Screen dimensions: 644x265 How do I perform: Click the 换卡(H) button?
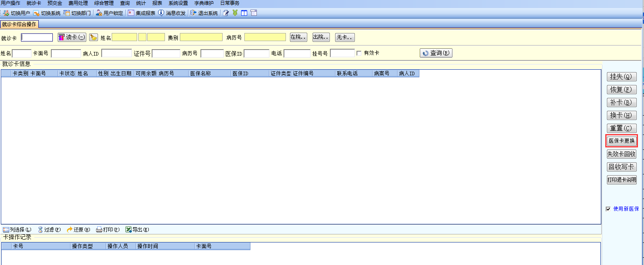coord(621,116)
